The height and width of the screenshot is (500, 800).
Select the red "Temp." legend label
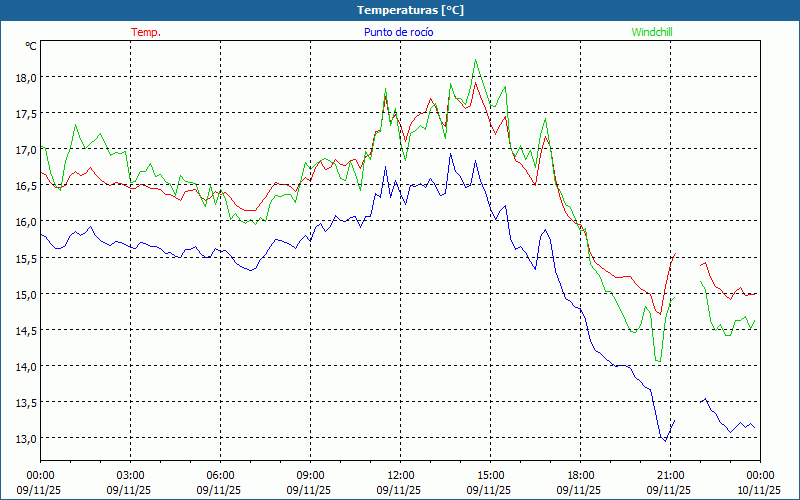(x=146, y=32)
